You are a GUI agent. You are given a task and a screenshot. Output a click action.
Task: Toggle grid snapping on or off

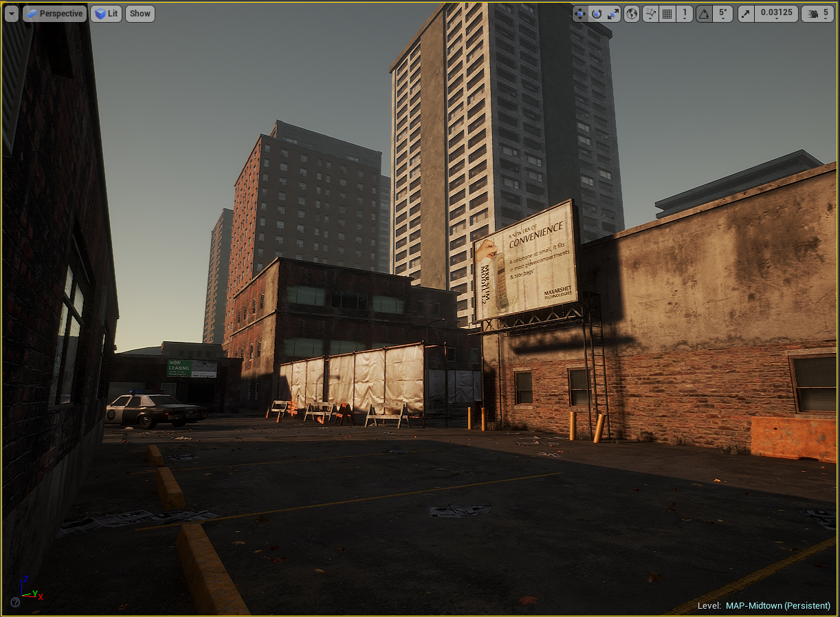pyautogui.click(x=667, y=14)
